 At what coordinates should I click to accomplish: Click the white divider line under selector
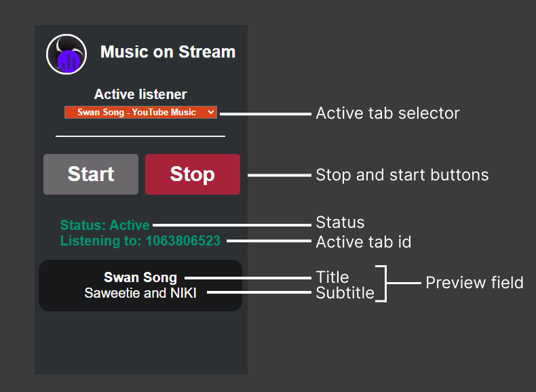tap(140, 136)
